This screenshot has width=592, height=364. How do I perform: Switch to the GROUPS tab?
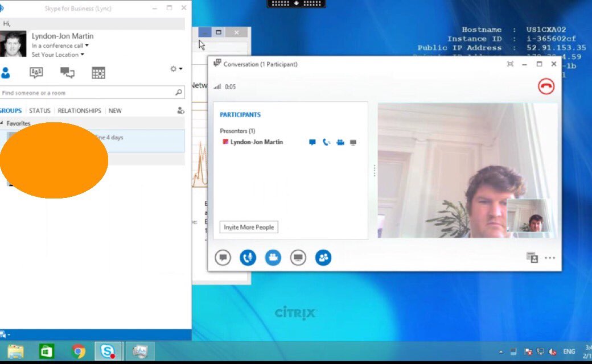[x=11, y=110]
